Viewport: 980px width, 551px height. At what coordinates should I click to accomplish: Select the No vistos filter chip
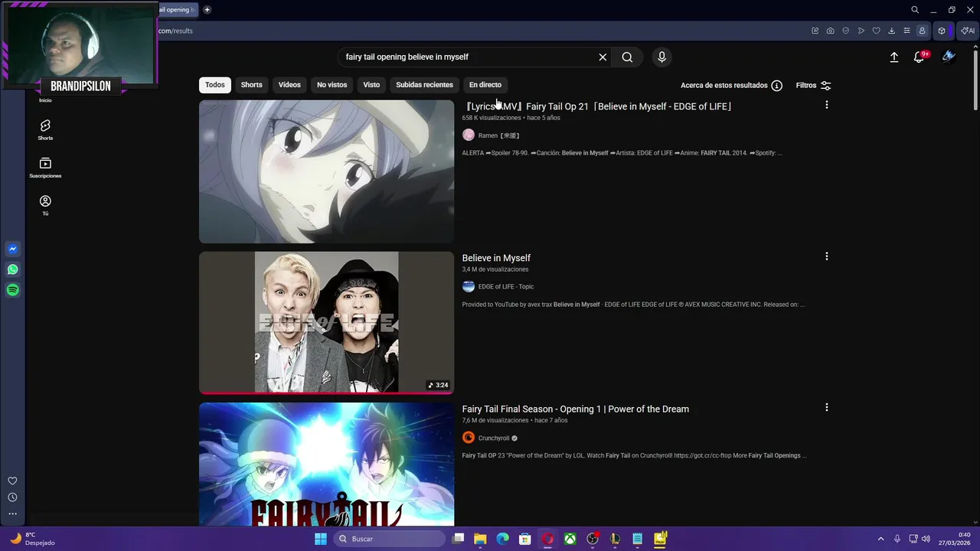click(332, 85)
